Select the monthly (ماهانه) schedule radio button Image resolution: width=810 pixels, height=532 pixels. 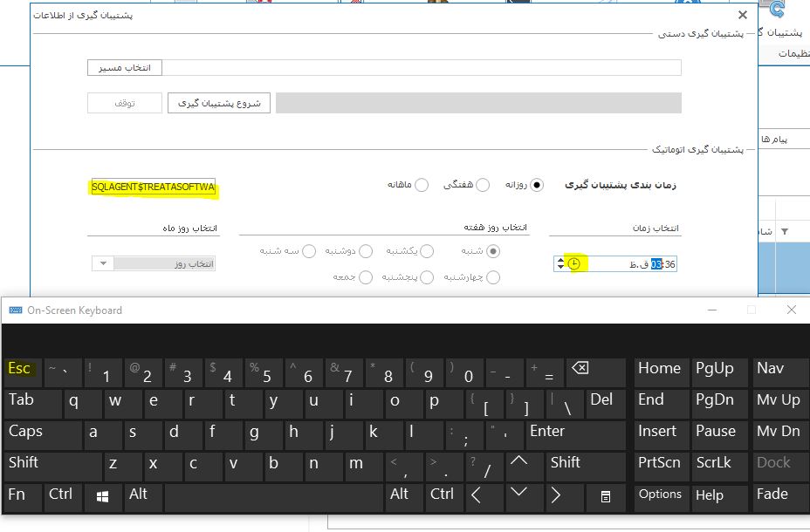click(x=422, y=185)
